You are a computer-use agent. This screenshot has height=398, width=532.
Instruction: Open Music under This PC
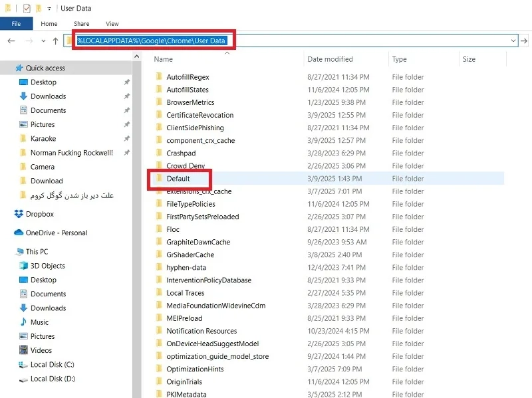pyautogui.click(x=39, y=322)
